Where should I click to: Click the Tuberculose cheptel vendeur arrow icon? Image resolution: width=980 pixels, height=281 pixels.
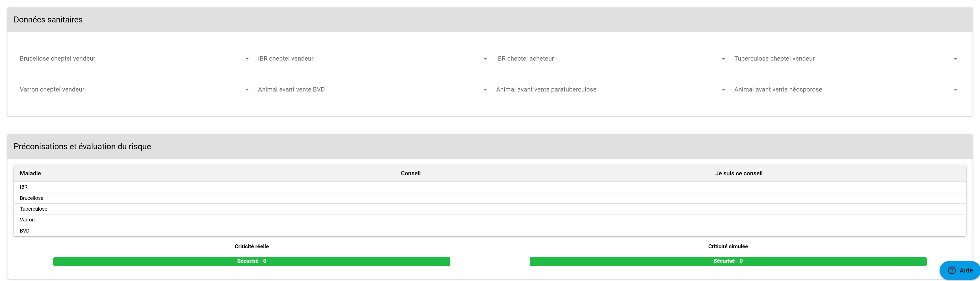coord(955,59)
